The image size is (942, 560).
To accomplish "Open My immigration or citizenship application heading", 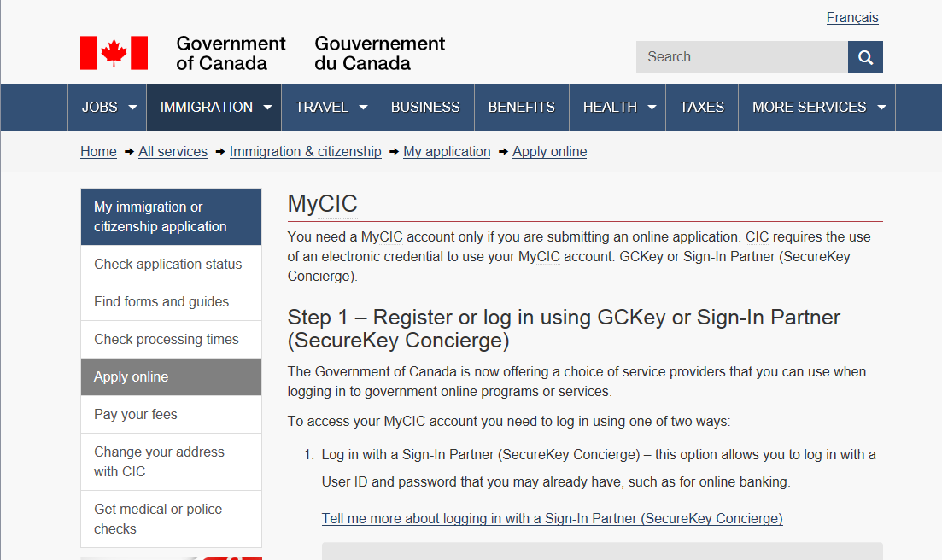I will (x=171, y=217).
